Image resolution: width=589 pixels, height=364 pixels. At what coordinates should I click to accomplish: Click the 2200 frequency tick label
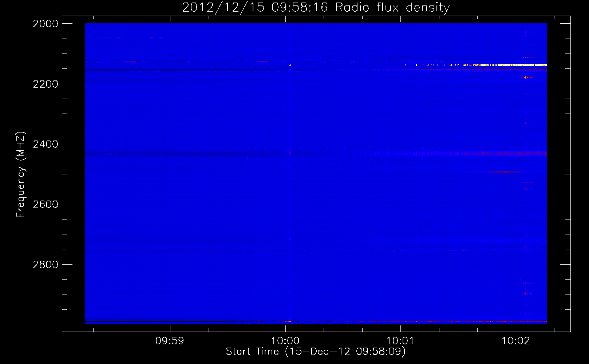coord(46,84)
